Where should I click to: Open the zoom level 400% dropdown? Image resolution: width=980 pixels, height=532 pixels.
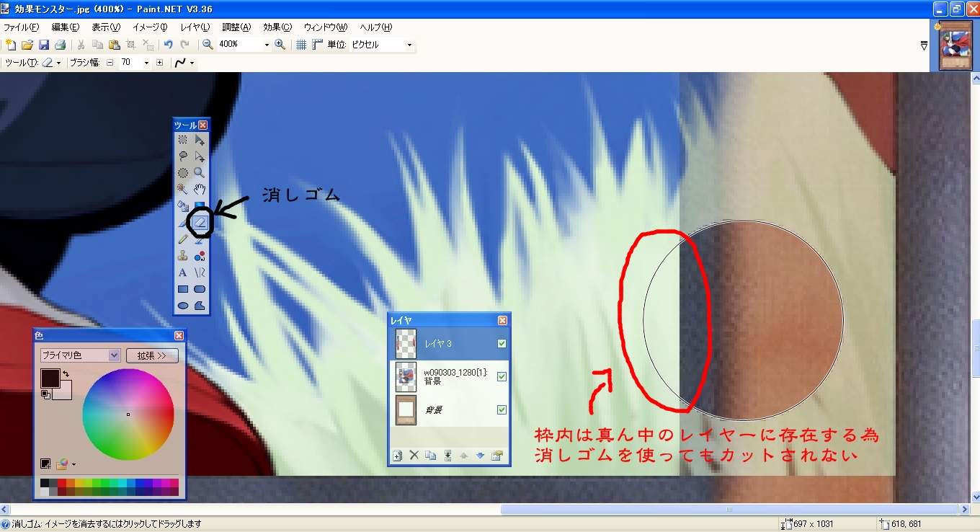pos(267,45)
